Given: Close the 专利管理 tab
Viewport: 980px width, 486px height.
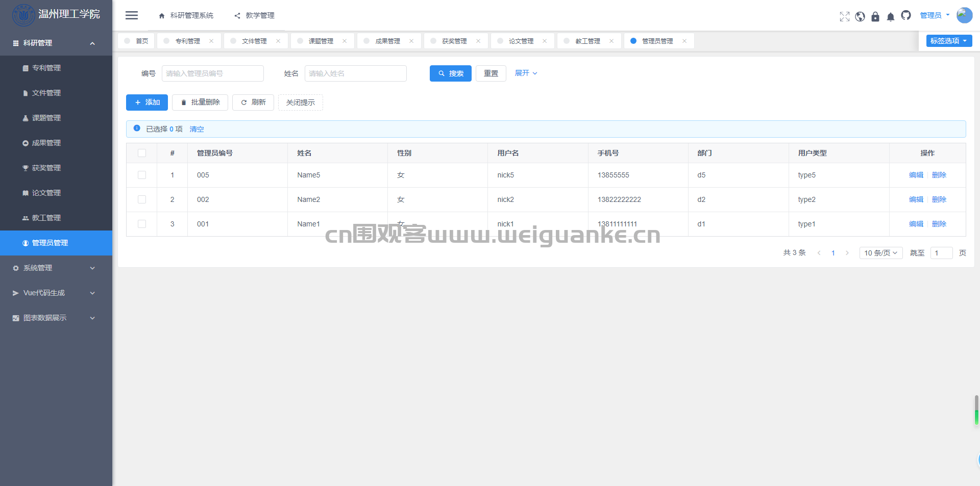Looking at the screenshot, I should click(x=211, y=41).
